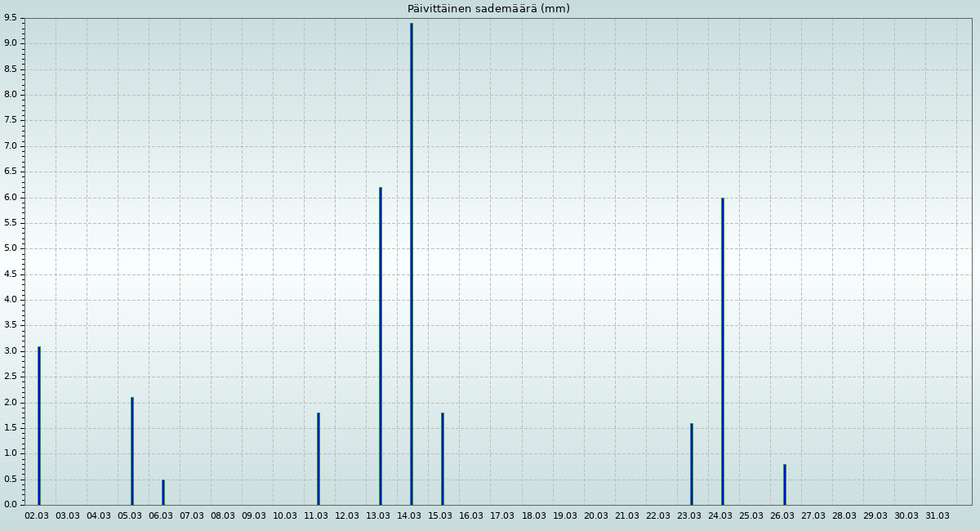Select the 5.0 y-axis tick label
980x531 pixels.
tap(11, 248)
